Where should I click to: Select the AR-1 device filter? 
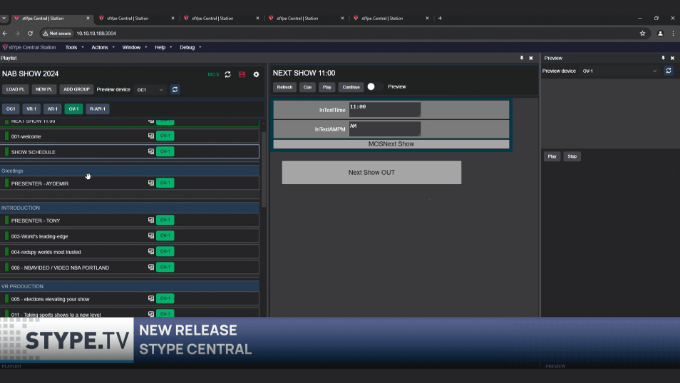click(52, 109)
